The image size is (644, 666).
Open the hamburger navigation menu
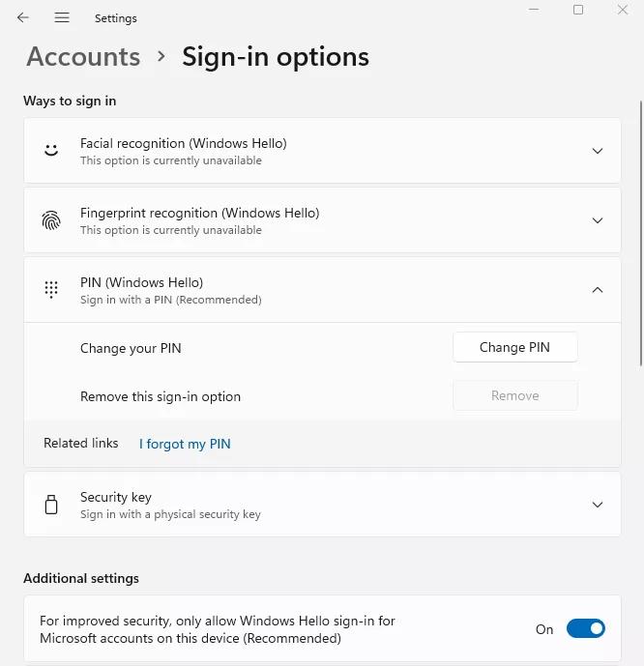click(x=62, y=17)
